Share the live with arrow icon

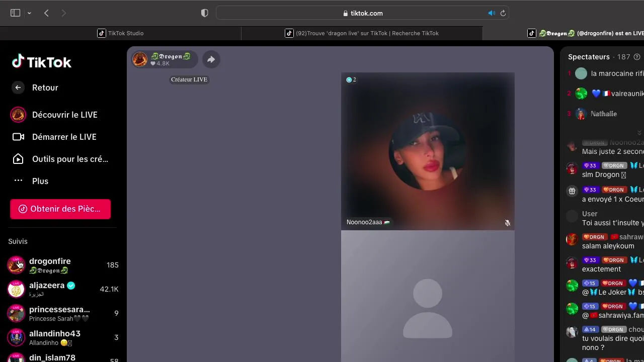coord(211,59)
